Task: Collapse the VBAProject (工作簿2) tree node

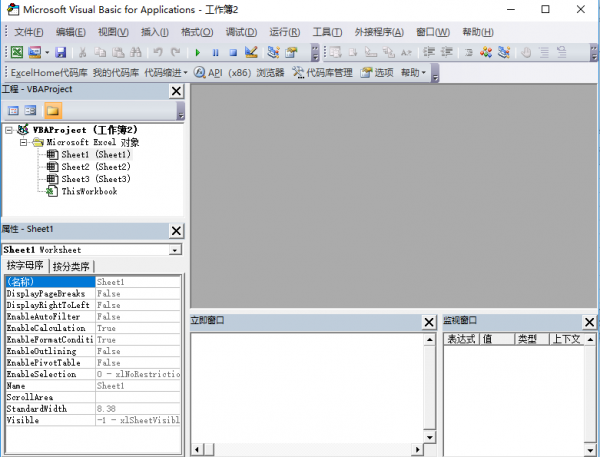Action: click(x=9, y=131)
